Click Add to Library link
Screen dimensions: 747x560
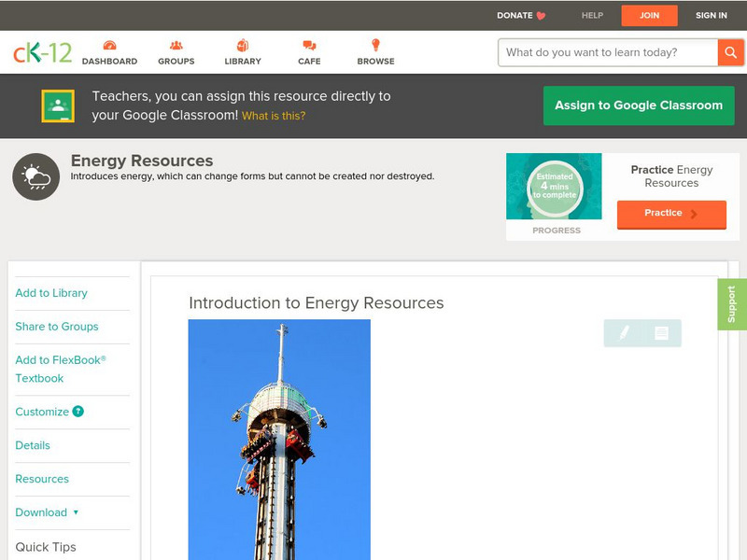(x=51, y=293)
